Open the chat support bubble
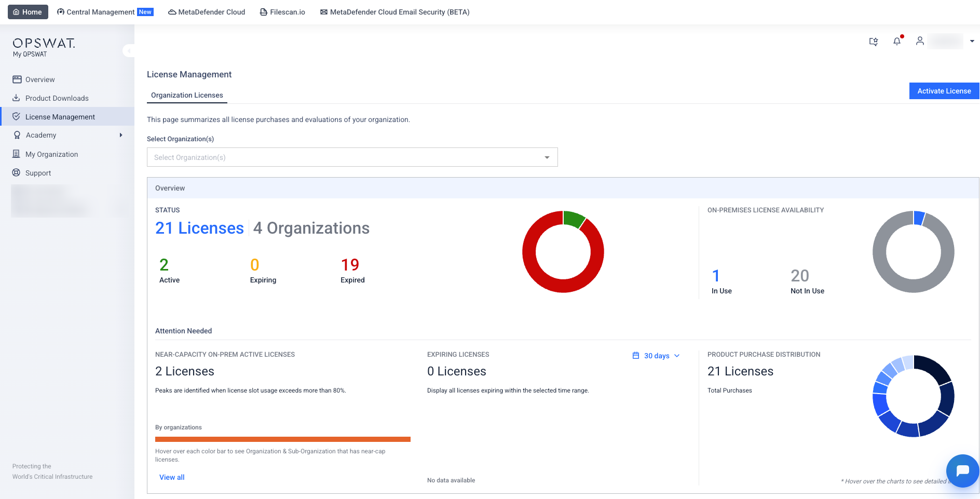This screenshot has height=499, width=980. pos(962,470)
